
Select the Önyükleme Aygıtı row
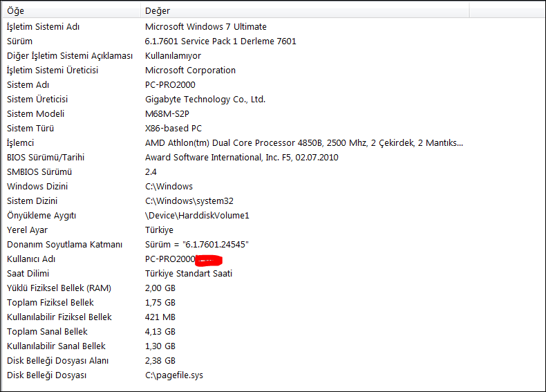[41, 215]
